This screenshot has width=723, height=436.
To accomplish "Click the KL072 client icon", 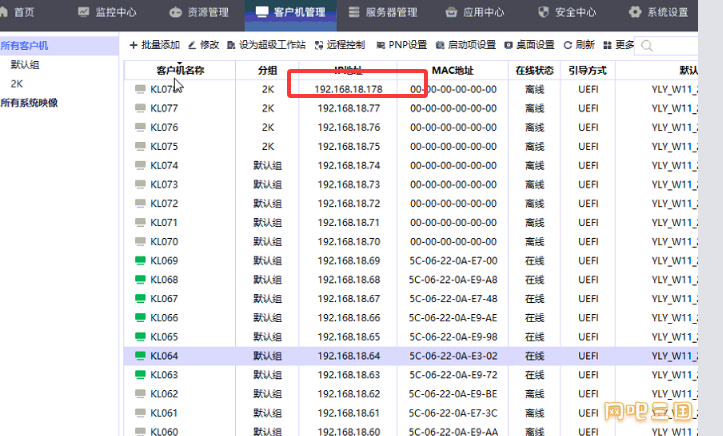I will (x=140, y=203).
